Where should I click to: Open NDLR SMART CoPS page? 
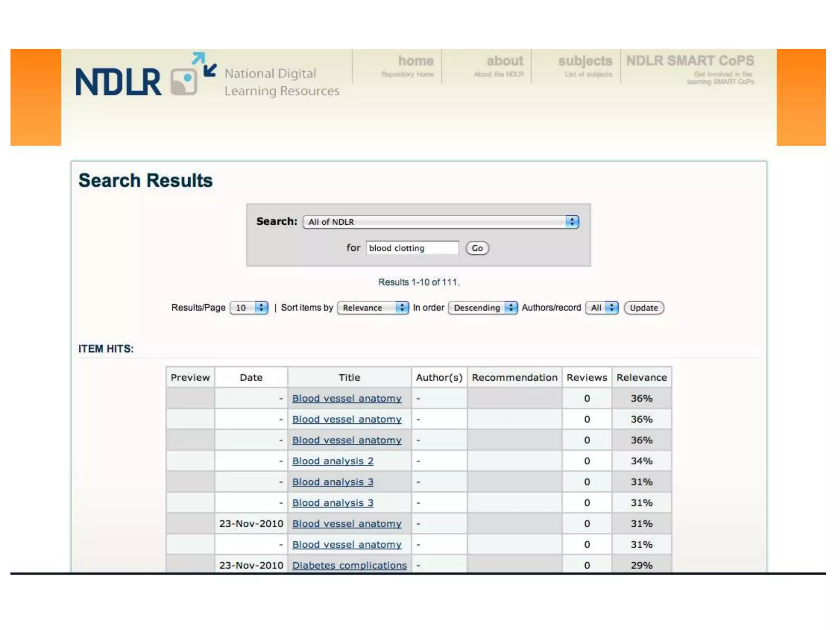tap(690, 62)
